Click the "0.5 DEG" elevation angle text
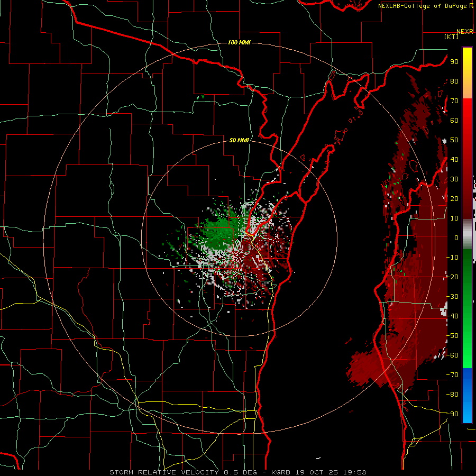The width and height of the screenshot is (476, 476). (x=240, y=472)
